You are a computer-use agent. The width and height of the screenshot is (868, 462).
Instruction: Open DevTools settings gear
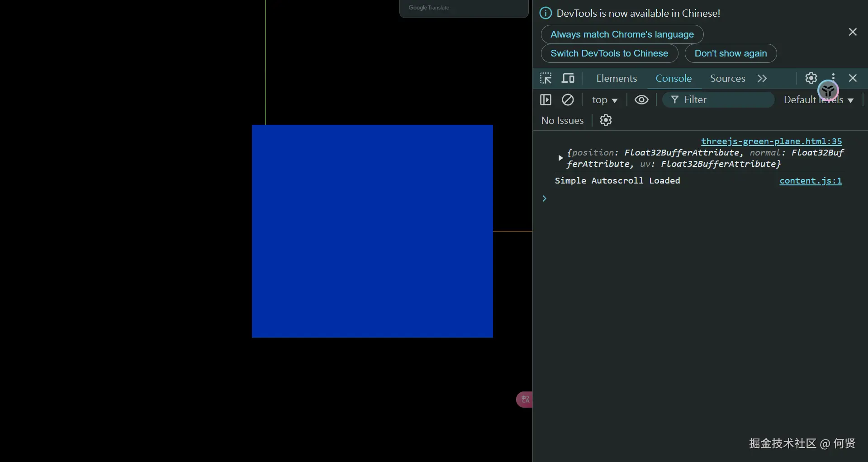(x=811, y=78)
